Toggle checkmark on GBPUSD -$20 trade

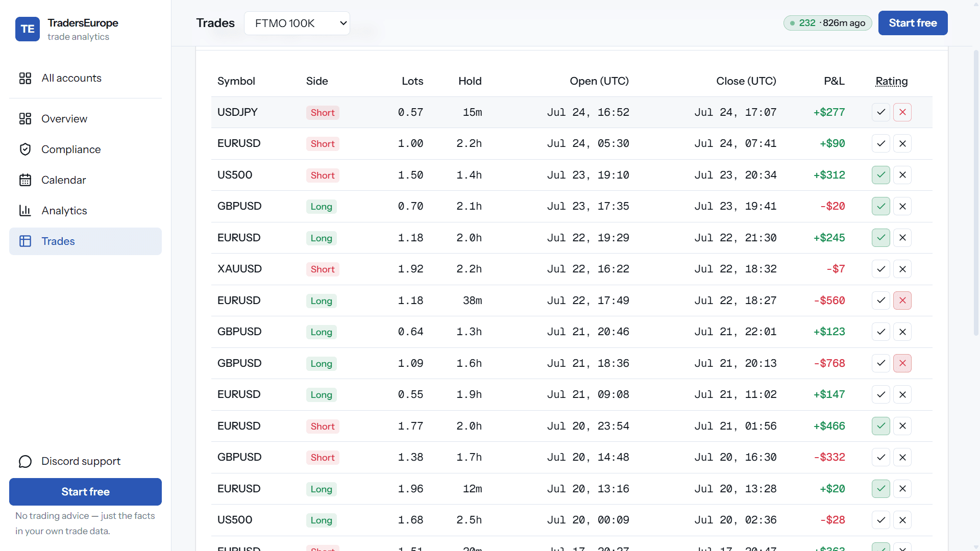tap(881, 206)
